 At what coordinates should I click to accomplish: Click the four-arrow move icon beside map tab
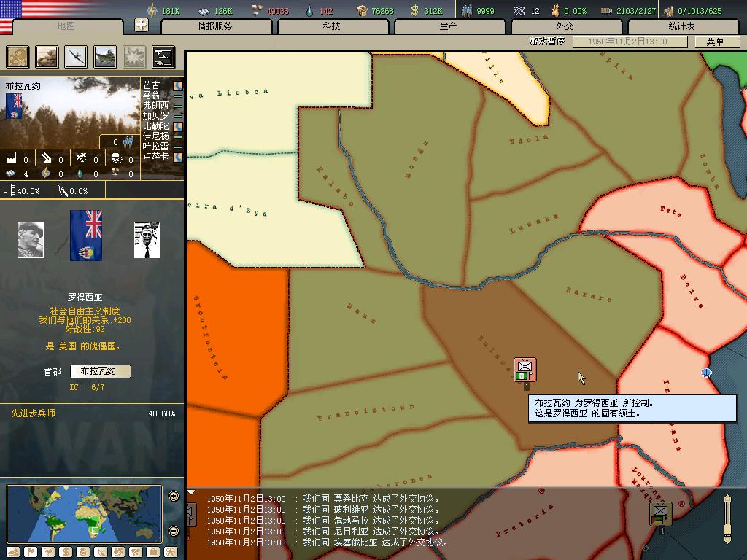coord(142,25)
